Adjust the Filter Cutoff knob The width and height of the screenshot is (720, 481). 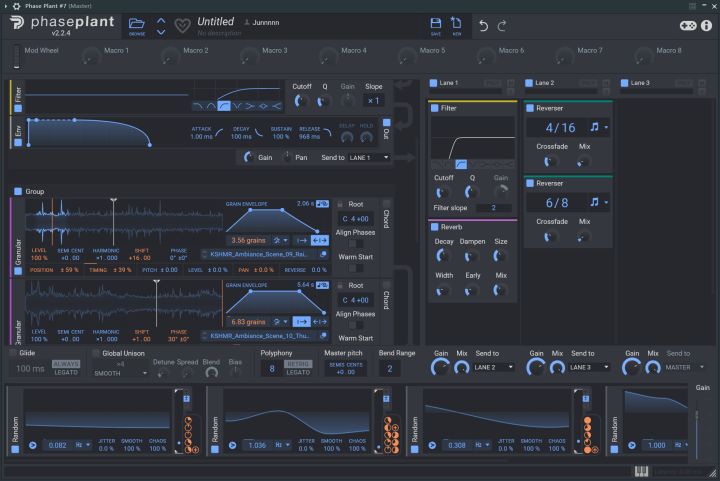pyautogui.click(x=301, y=101)
